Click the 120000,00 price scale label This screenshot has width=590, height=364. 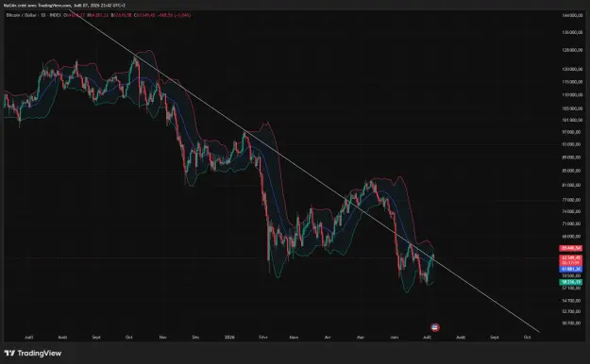(x=572, y=69)
